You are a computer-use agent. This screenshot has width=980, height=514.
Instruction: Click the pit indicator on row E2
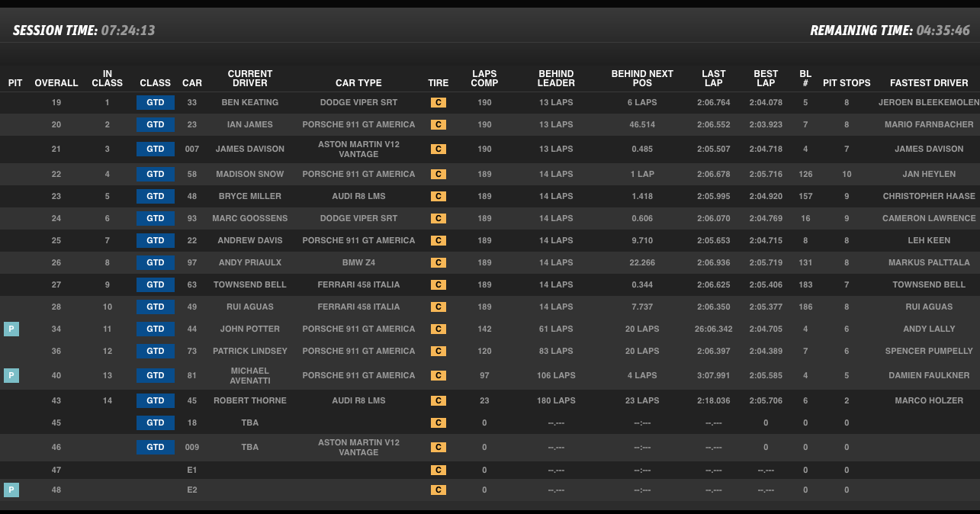pyautogui.click(x=11, y=490)
